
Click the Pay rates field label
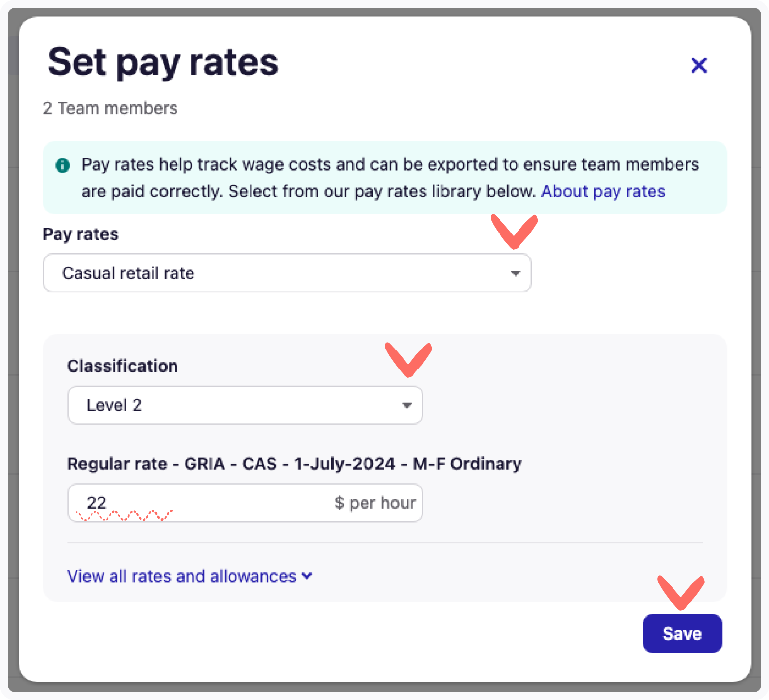[x=81, y=234]
